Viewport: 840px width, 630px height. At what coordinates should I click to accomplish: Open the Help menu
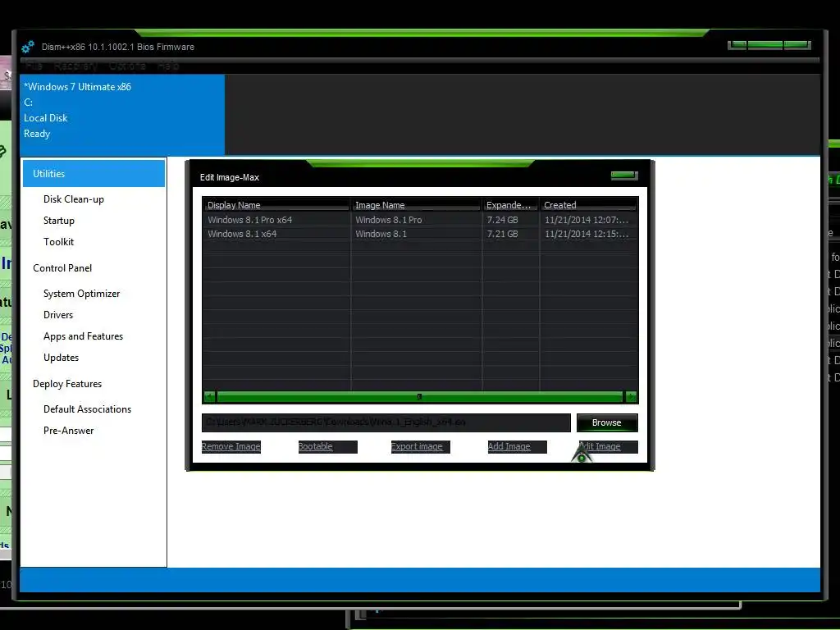pyautogui.click(x=168, y=66)
